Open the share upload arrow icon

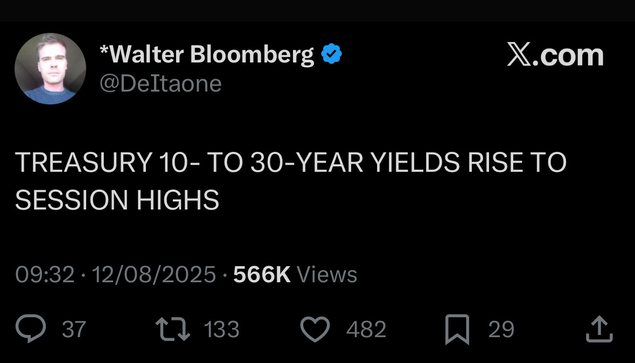click(599, 329)
